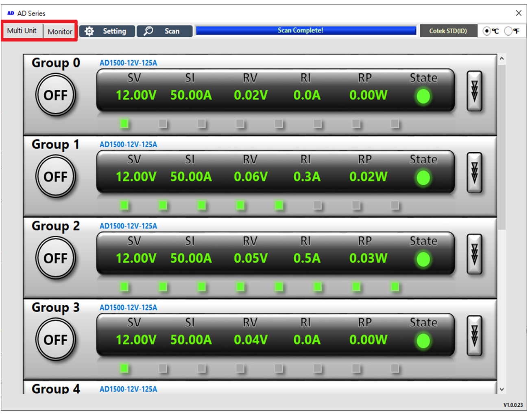
Task: Toggle the Group 3 OFF power button
Action: [x=56, y=340]
